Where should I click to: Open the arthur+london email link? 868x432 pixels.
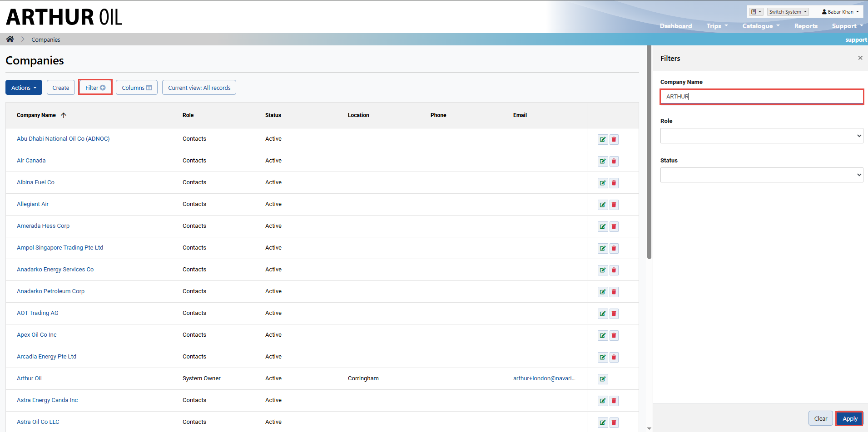pos(544,378)
